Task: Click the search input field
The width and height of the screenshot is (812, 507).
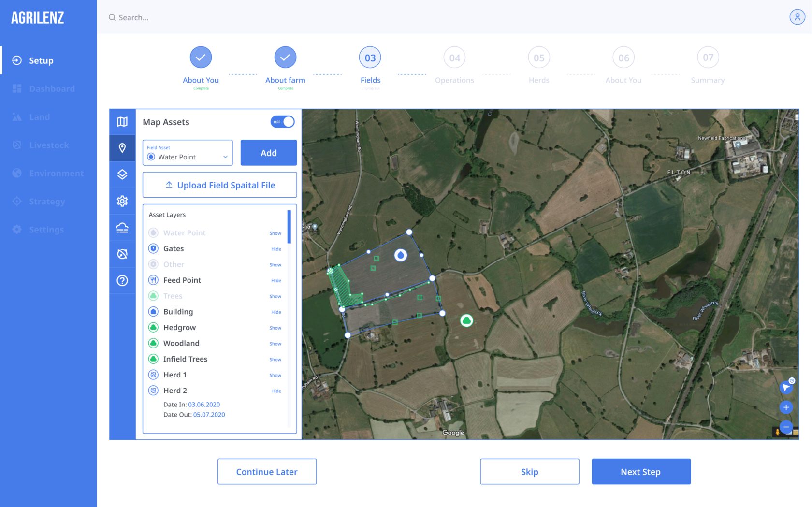Action: (x=290, y=17)
